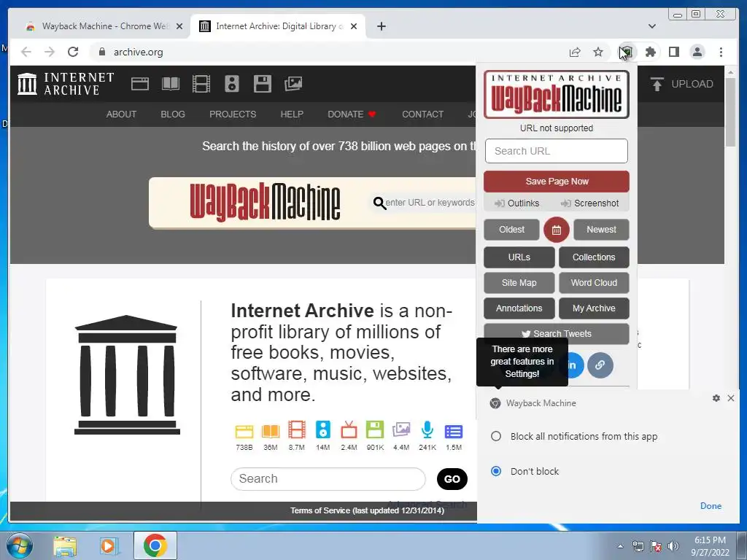Open the calendar button in Wayback popup
Viewport: 747px width, 560px height.
point(557,230)
